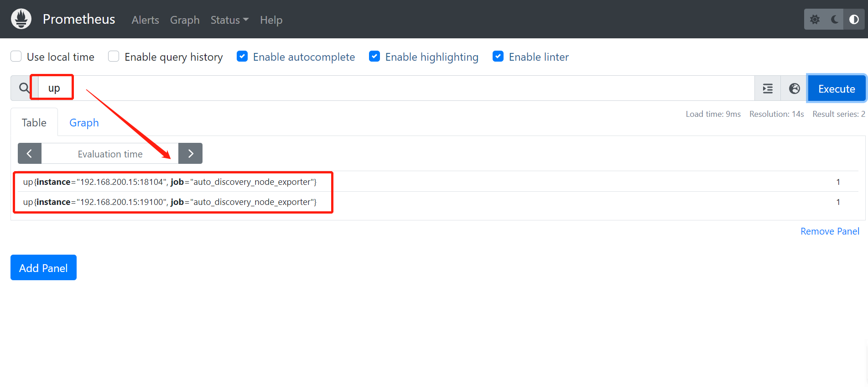Screen dimensions: 868x387
Task: Disable the Enable autocomplete checkbox
Action: point(242,57)
